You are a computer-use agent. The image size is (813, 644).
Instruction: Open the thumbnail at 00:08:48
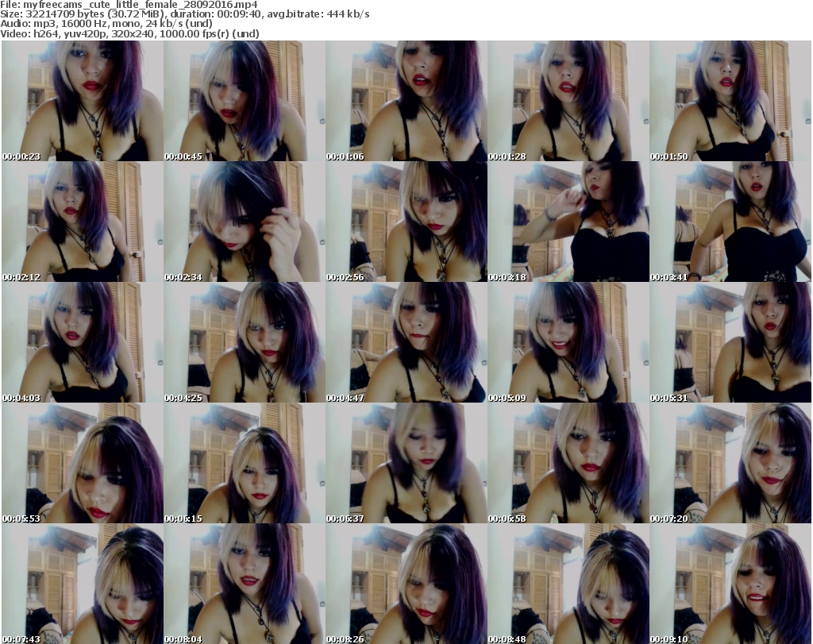[x=568, y=584]
